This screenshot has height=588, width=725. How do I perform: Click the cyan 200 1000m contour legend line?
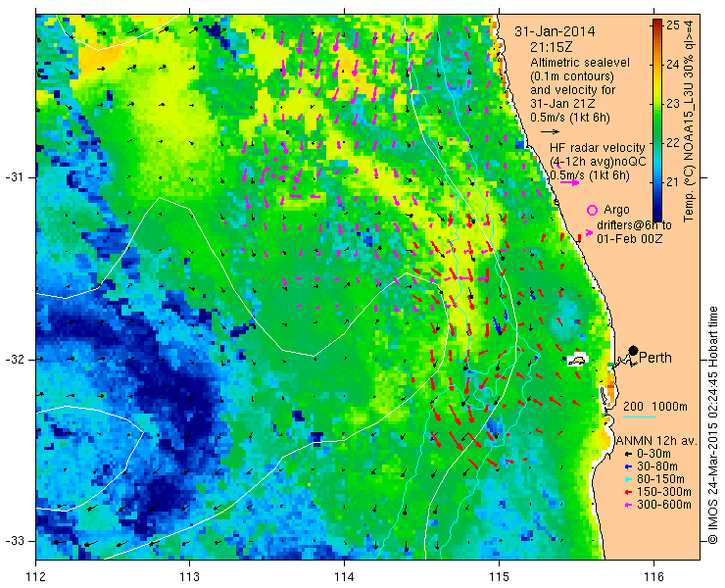coord(640,417)
